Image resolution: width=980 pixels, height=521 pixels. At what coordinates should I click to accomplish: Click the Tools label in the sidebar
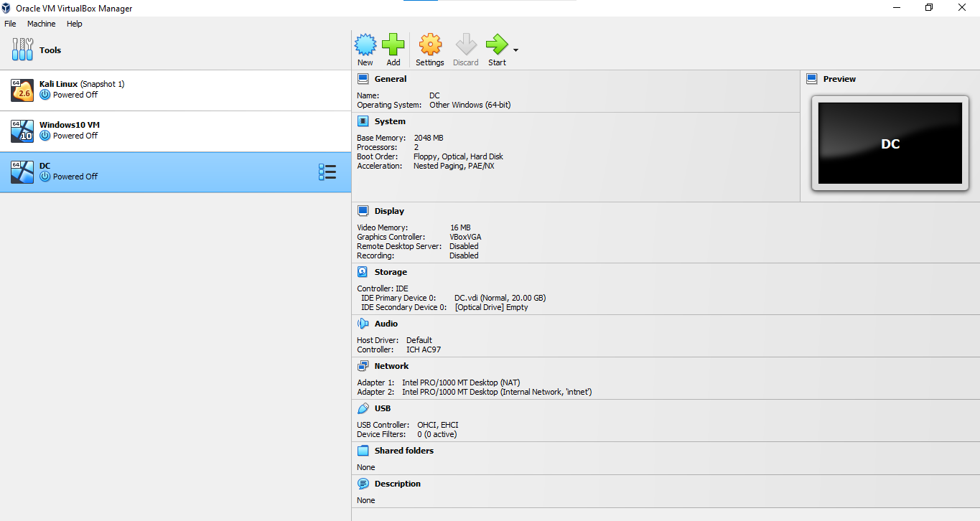[x=50, y=50]
